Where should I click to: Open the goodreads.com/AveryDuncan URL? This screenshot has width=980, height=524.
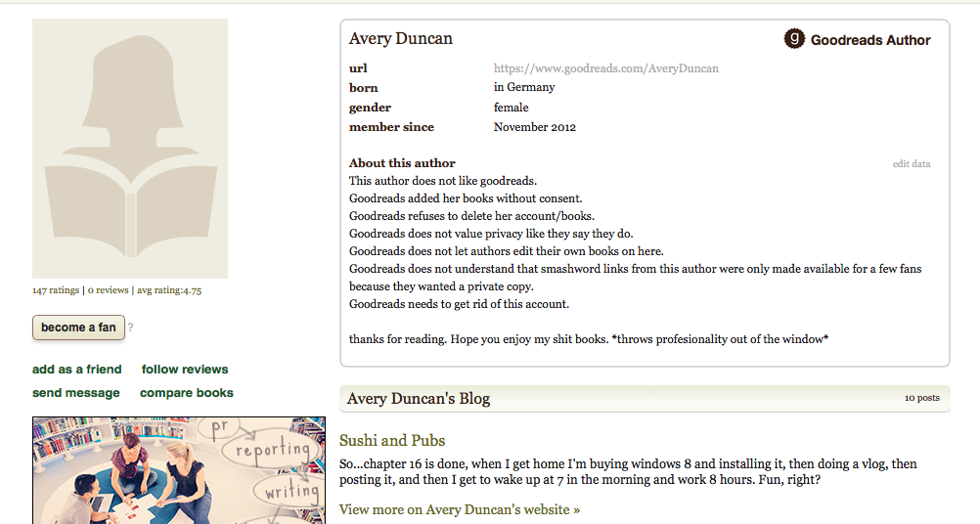click(606, 68)
